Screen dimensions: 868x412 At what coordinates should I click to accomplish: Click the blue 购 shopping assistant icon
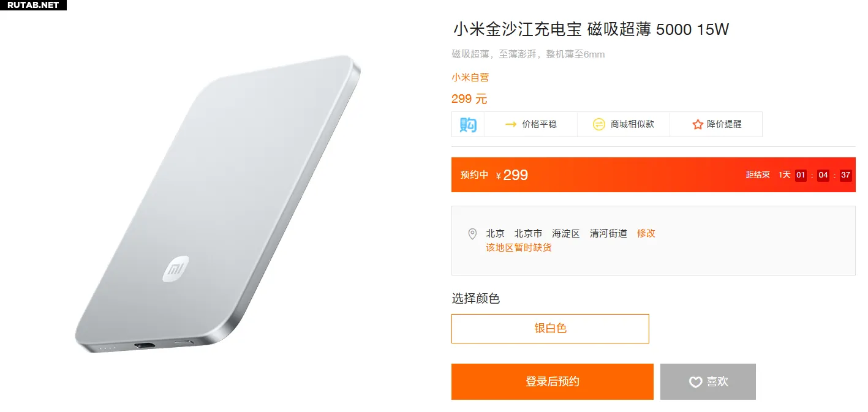click(468, 124)
